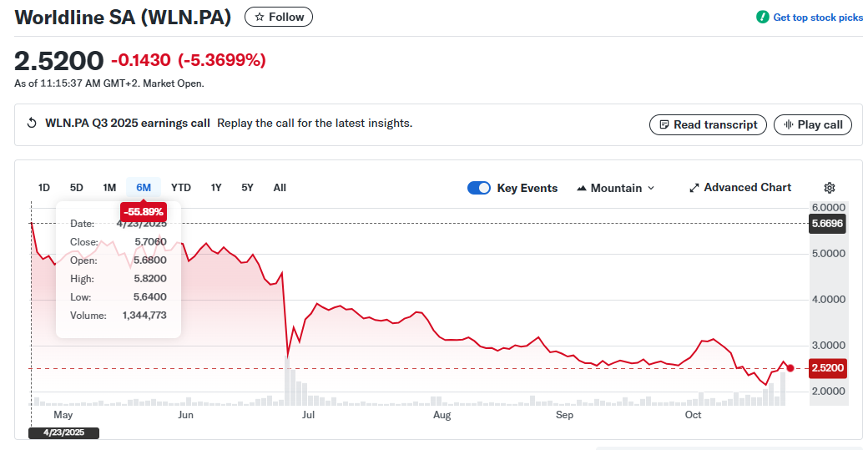Screen dimensions: 868x450
Task: Click the transcript document icon
Action: point(664,124)
